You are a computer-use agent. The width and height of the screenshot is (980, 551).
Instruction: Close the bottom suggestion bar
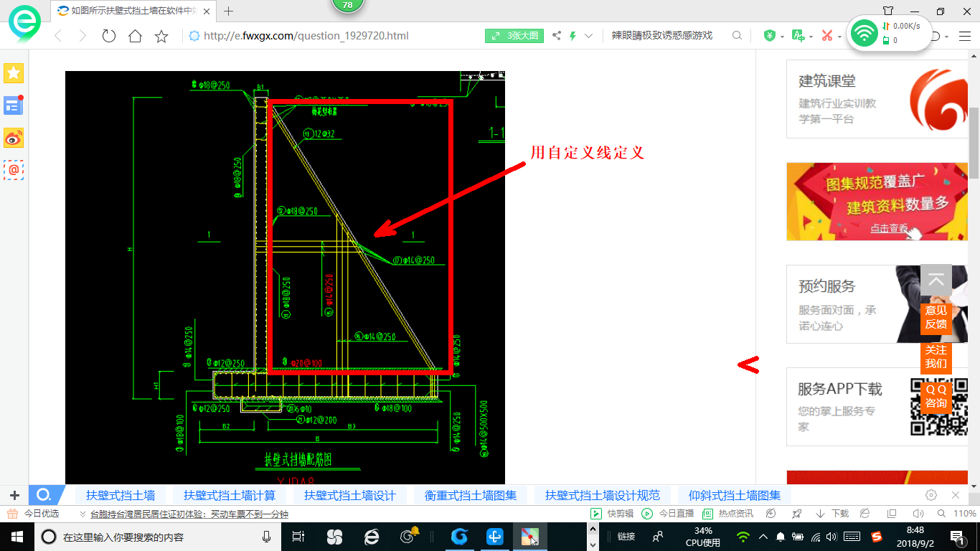956,495
